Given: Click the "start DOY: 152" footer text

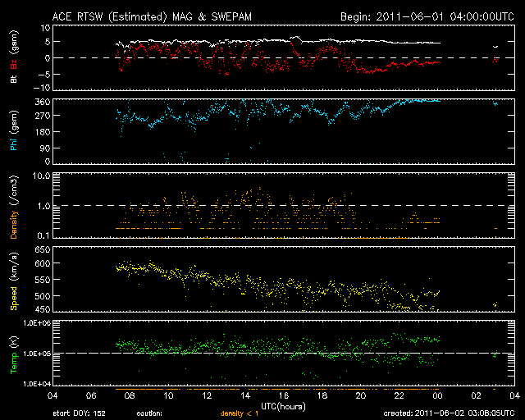Looking at the screenshot, I should click(79, 413).
